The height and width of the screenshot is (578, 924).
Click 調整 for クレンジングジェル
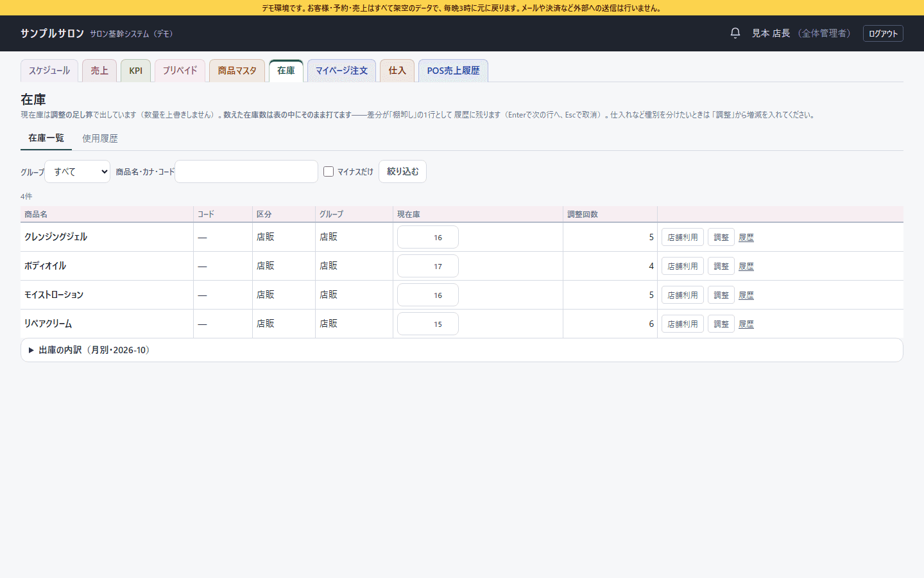point(721,237)
